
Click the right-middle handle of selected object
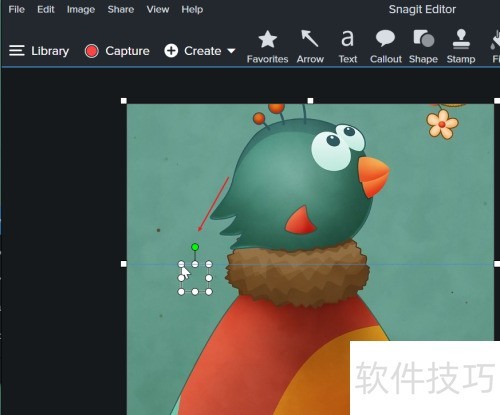click(209, 278)
